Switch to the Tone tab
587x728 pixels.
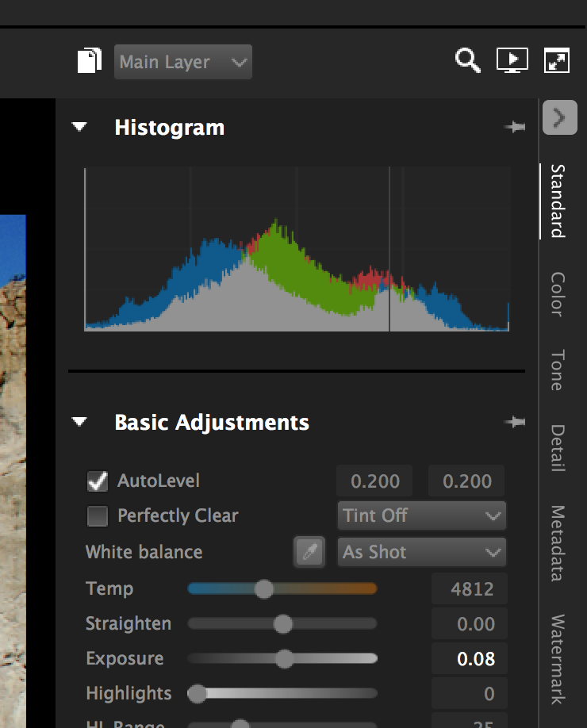tap(558, 370)
